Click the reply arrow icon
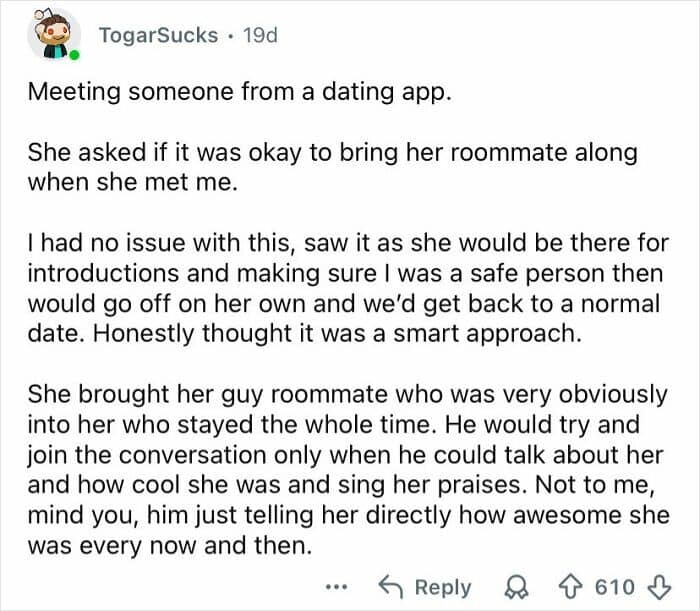The image size is (700, 611). tap(390, 587)
